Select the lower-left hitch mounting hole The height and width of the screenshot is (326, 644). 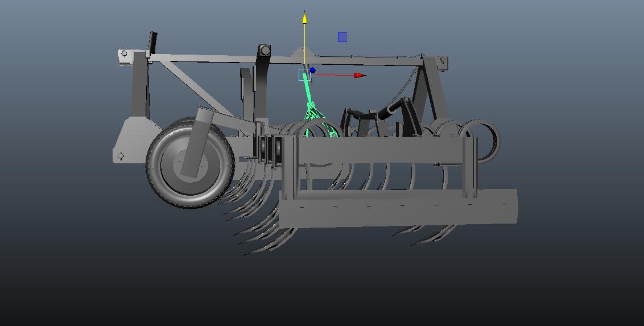(x=121, y=156)
